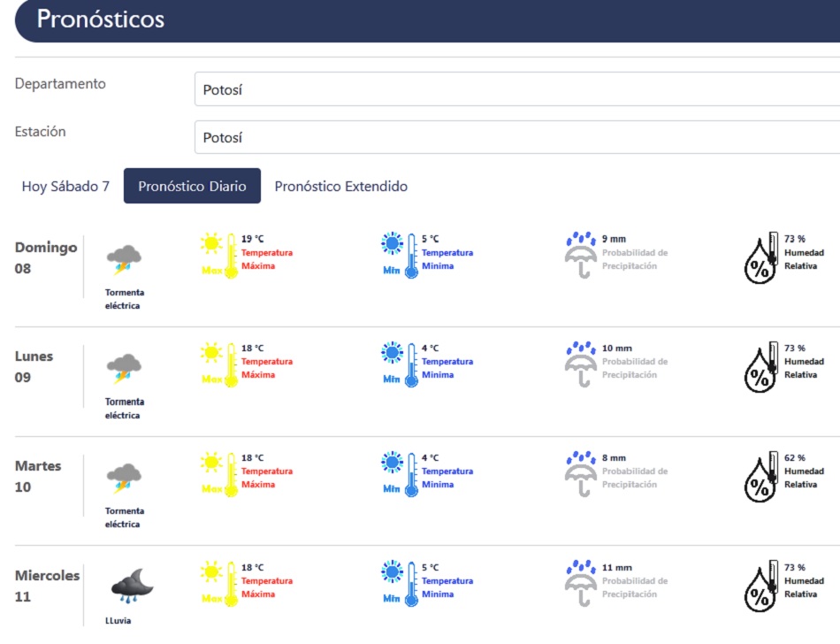Click Domingo relative humidity droplet icon
Screen dimensions: 840x644
tap(760, 257)
